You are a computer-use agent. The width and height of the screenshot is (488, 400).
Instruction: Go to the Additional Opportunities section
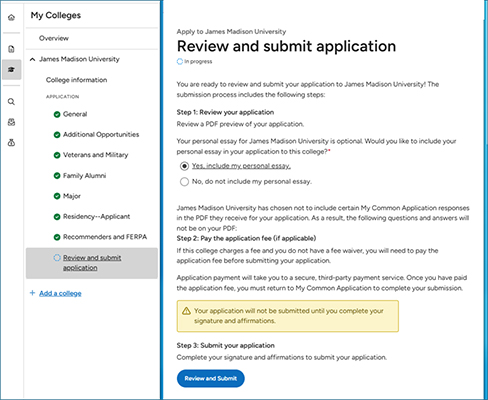pyautogui.click(x=101, y=135)
